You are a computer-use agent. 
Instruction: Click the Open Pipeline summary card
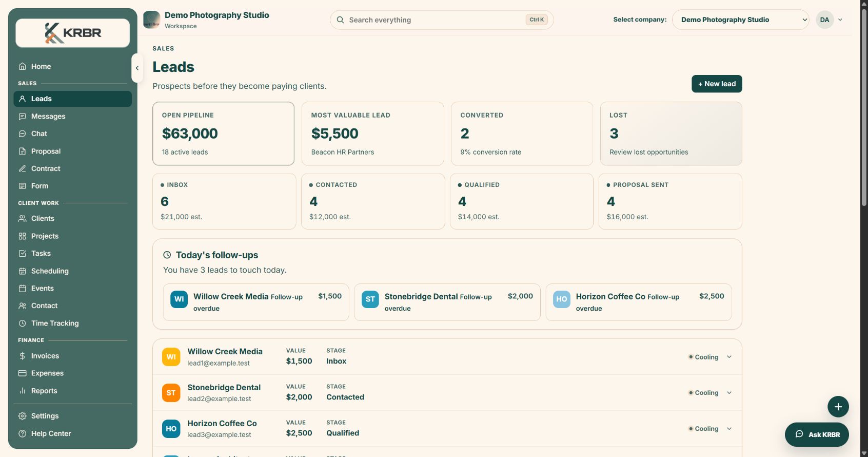point(223,134)
